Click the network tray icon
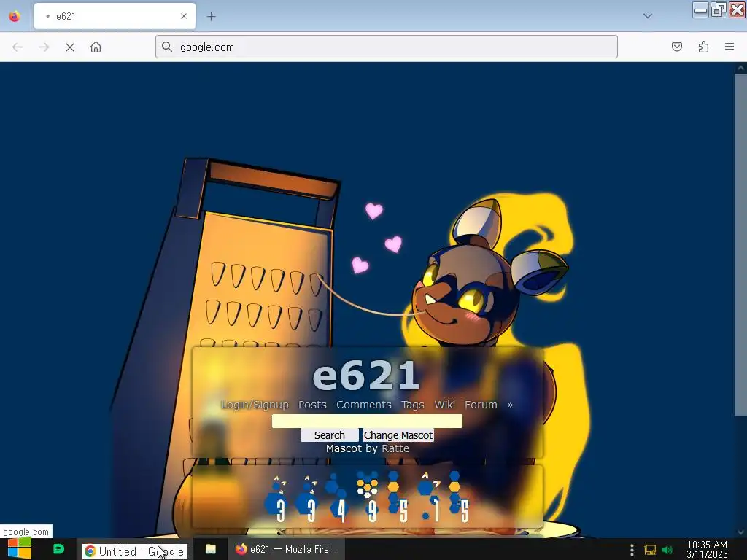 [650, 550]
